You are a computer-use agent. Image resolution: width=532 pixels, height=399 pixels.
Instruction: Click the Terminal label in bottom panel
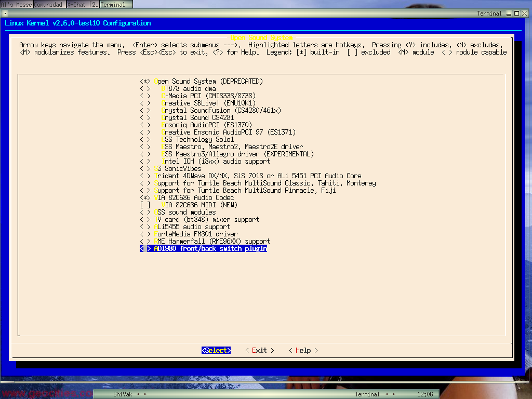[x=367, y=394]
